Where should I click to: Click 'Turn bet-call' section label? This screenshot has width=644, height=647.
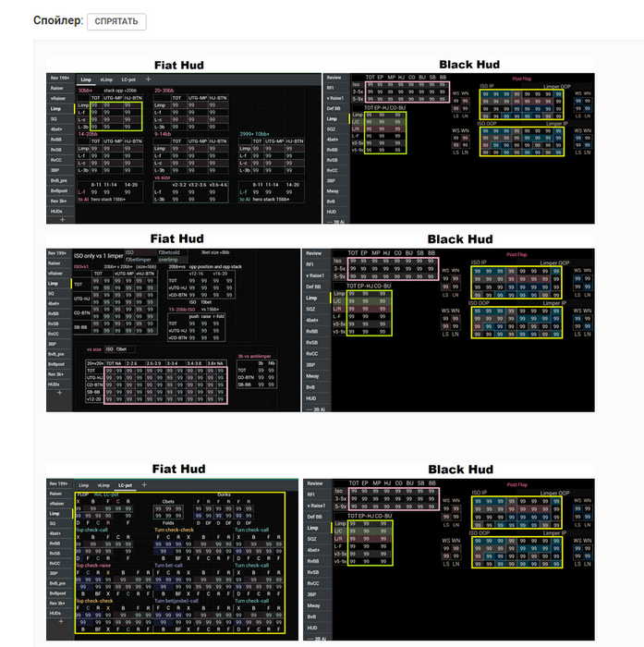click(168, 566)
